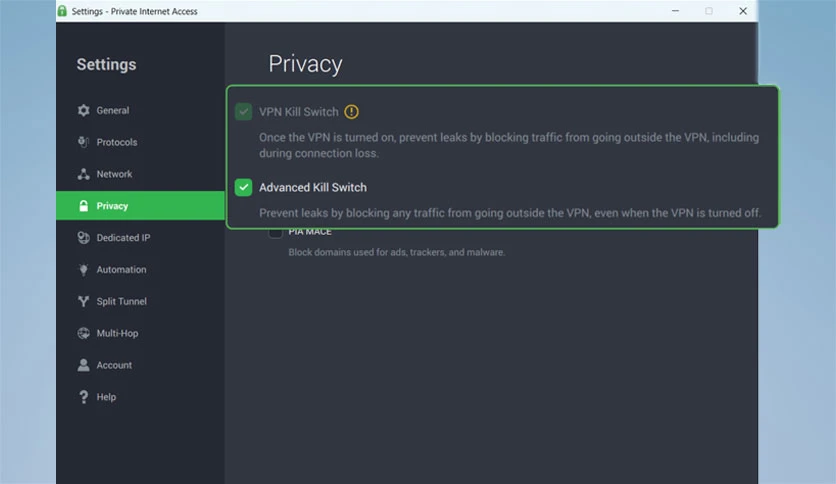Image resolution: width=836 pixels, height=484 pixels.
Task: Switch to the Network tab
Action: coord(140,174)
